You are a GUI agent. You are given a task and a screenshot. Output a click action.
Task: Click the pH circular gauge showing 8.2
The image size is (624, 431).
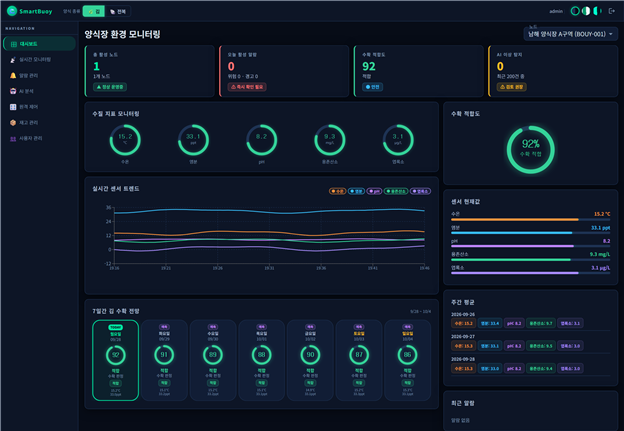pos(261,140)
